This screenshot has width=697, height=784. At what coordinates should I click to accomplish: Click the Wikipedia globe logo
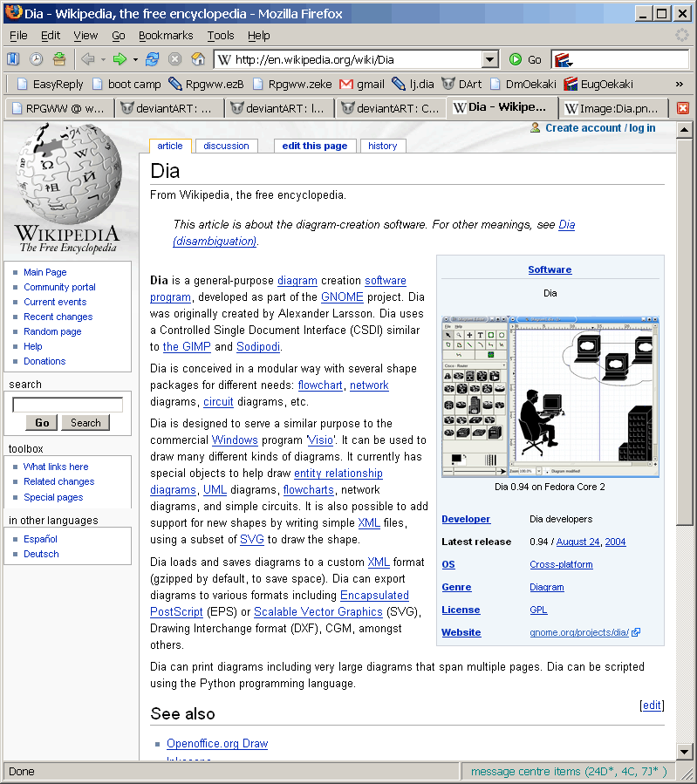[68, 174]
